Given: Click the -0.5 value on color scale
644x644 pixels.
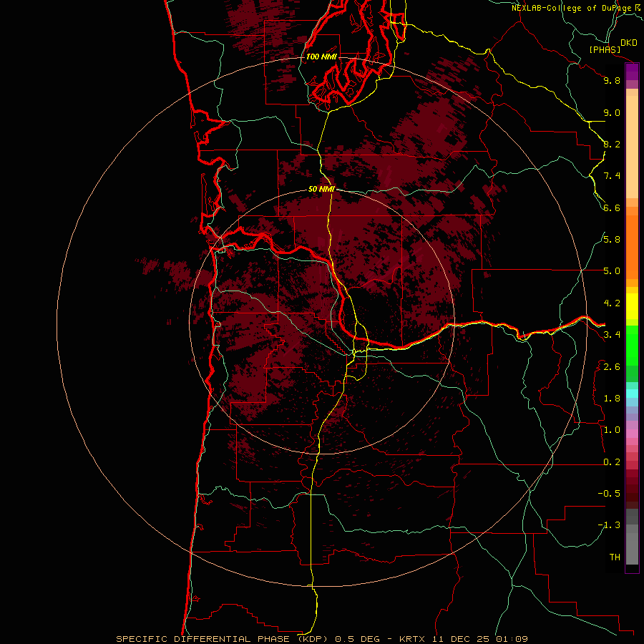Looking at the screenshot, I should [x=609, y=494].
